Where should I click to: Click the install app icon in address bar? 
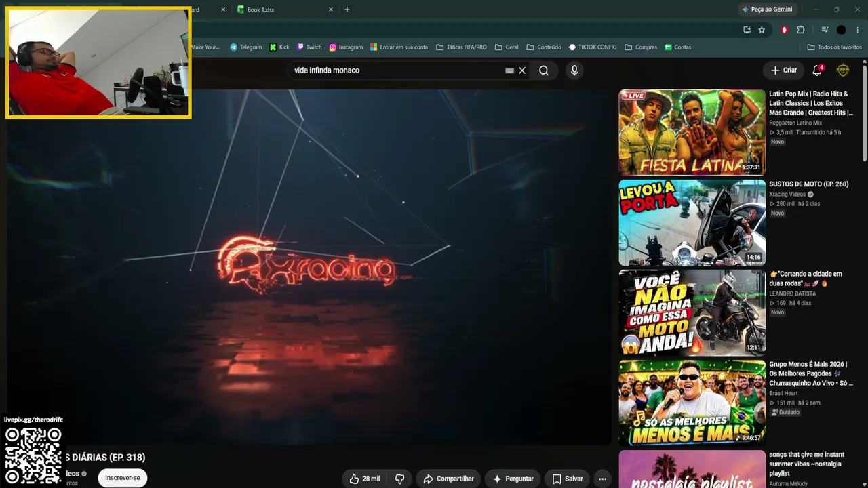[747, 30]
